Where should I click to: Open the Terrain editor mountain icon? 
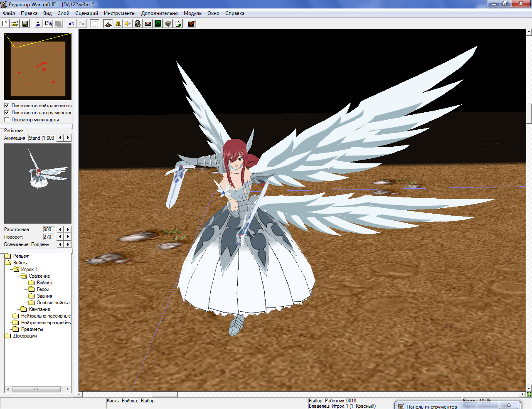tap(108, 24)
